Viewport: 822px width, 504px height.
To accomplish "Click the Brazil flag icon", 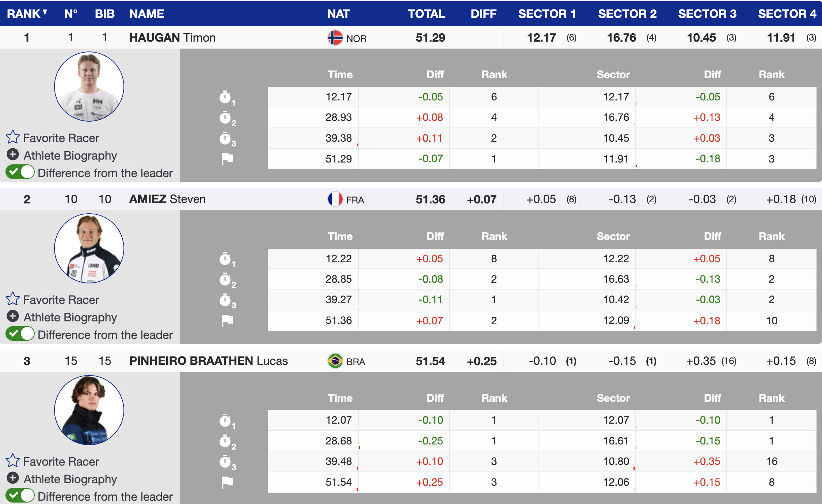I will 335,361.
